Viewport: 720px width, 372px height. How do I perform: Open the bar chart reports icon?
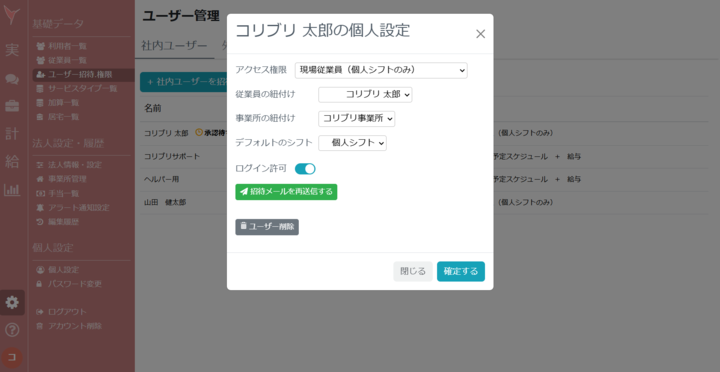click(x=12, y=190)
